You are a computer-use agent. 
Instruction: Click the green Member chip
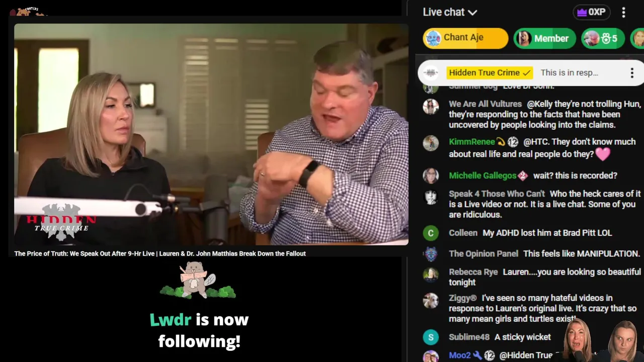(544, 38)
